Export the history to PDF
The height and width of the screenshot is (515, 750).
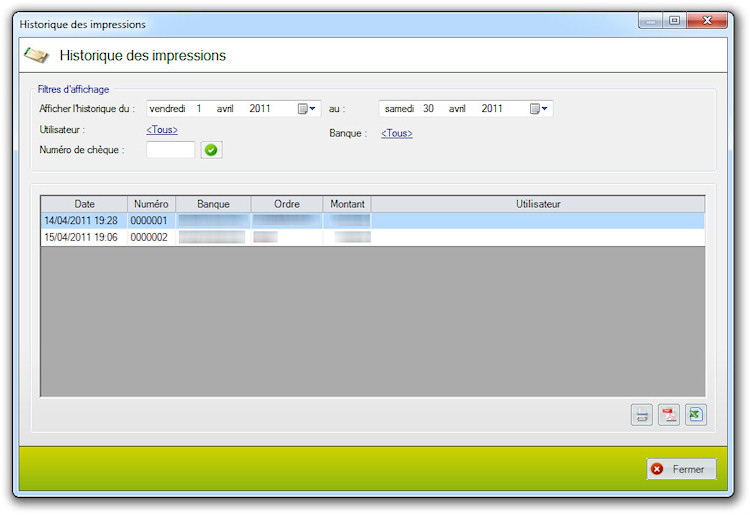click(x=669, y=415)
